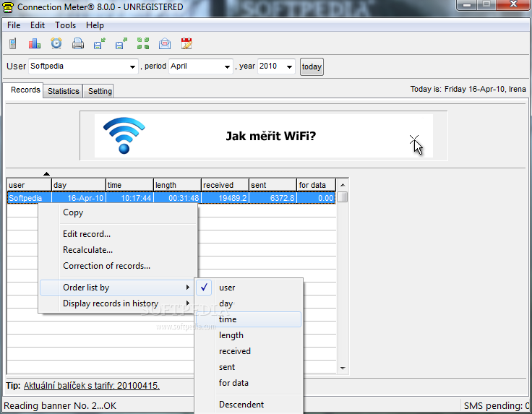Image resolution: width=532 pixels, height=414 pixels.
Task: Open the bar chart statistics icon
Action: tap(35, 43)
